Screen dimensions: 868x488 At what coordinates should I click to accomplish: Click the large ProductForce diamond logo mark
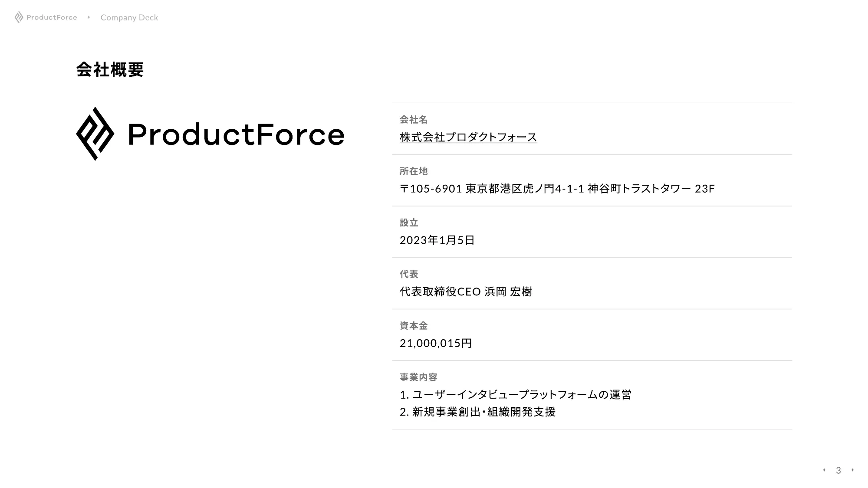point(95,134)
